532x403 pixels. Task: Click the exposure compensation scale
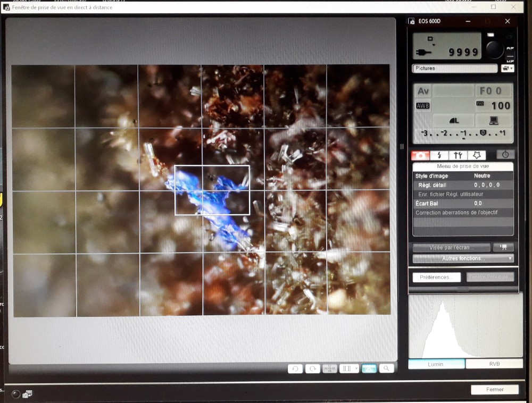(x=463, y=133)
